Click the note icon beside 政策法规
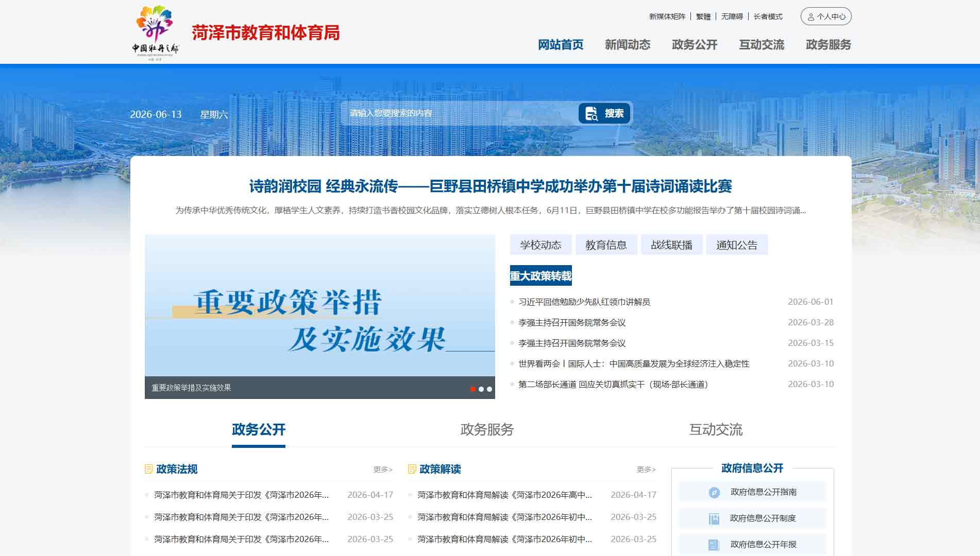Viewport: 980px width, 556px height. point(149,469)
